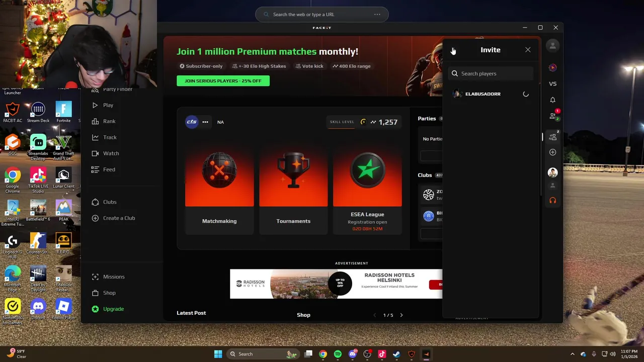Screen dimensions: 644x362
Task: Open the Feed section in sidebar
Action: 103,169
